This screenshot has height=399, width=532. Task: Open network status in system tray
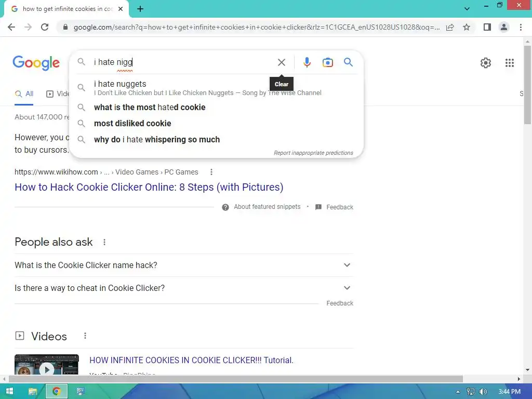click(x=470, y=392)
